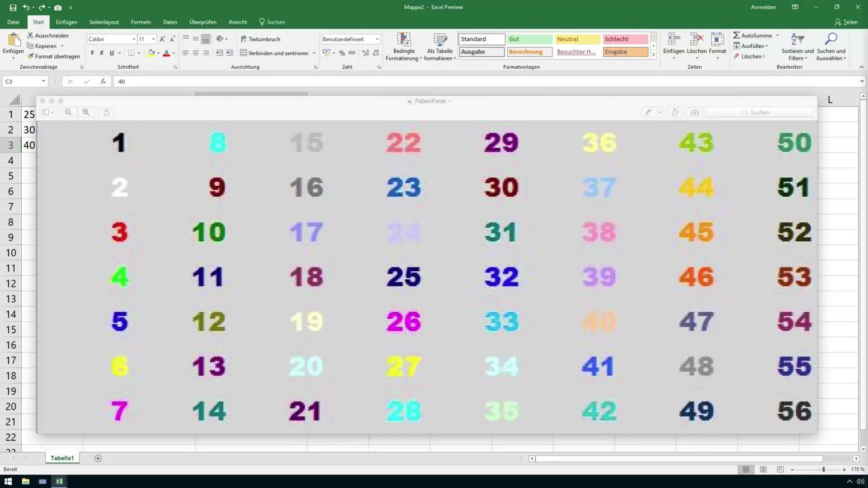This screenshot has width=868, height=488.
Task: Toggle bold (F) formatting
Action: click(92, 53)
